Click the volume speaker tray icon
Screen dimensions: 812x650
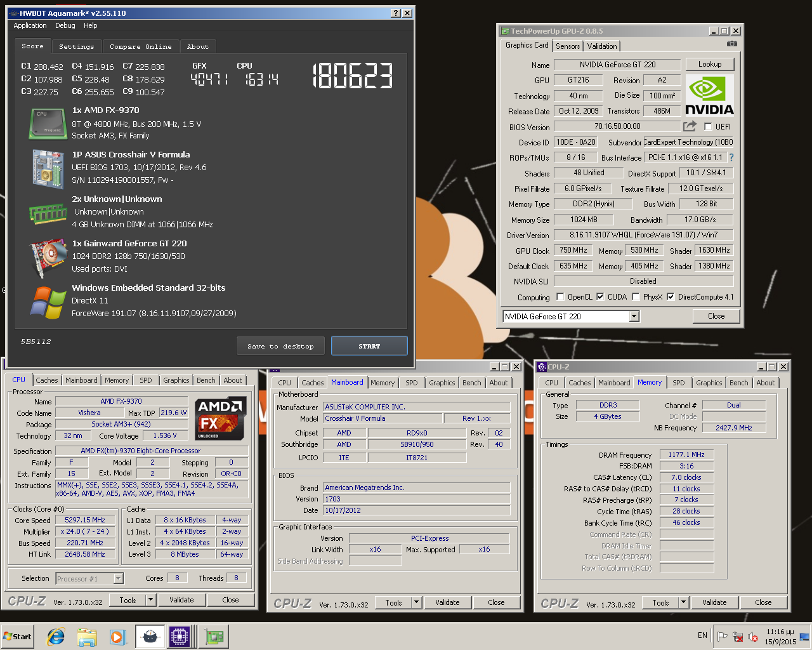(753, 636)
